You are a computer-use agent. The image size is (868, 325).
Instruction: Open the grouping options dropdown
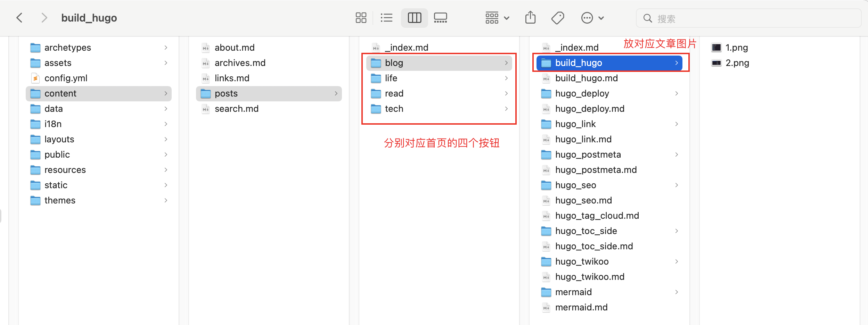(497, 18)
